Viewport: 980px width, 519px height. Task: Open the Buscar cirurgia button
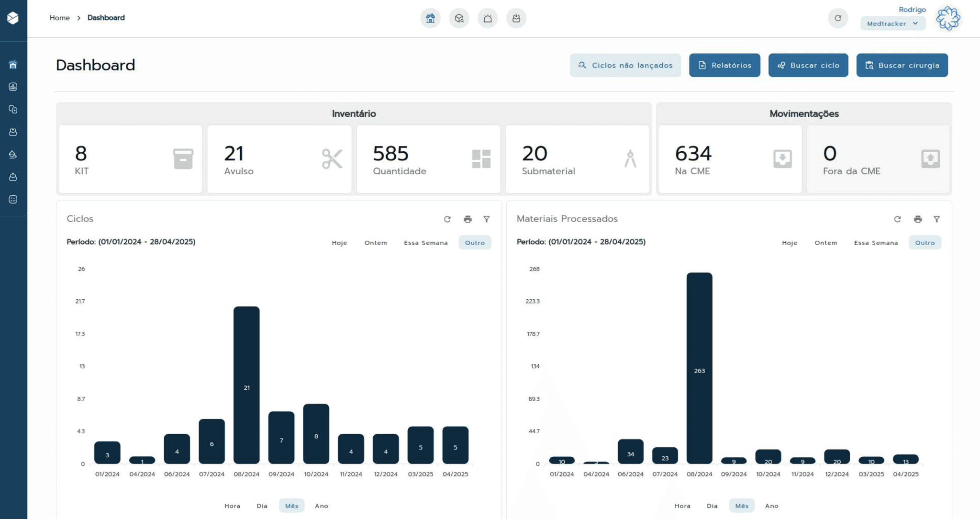coord(902,65)
